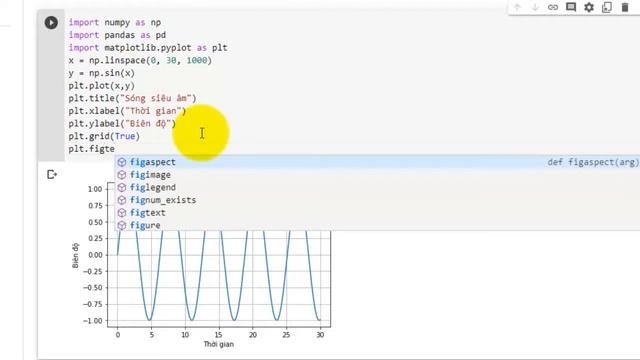Select fignum_exists suggestion

pos(377,200)
